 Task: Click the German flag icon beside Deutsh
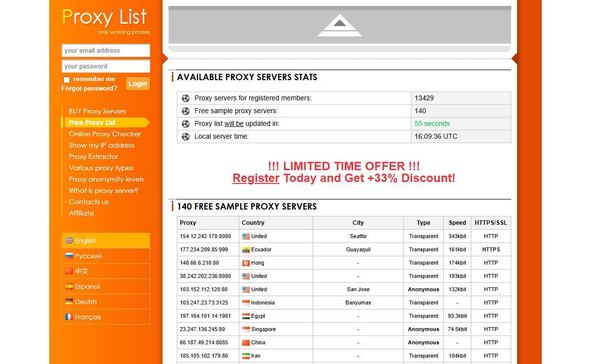[x=69, y=302]
